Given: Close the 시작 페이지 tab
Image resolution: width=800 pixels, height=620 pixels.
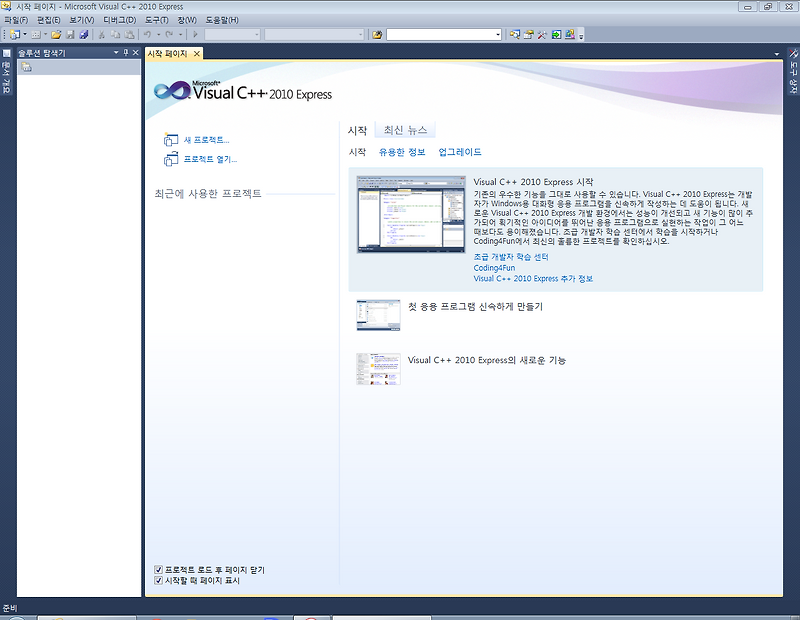Looking at the screenshot, I should [x=196, y=54].
